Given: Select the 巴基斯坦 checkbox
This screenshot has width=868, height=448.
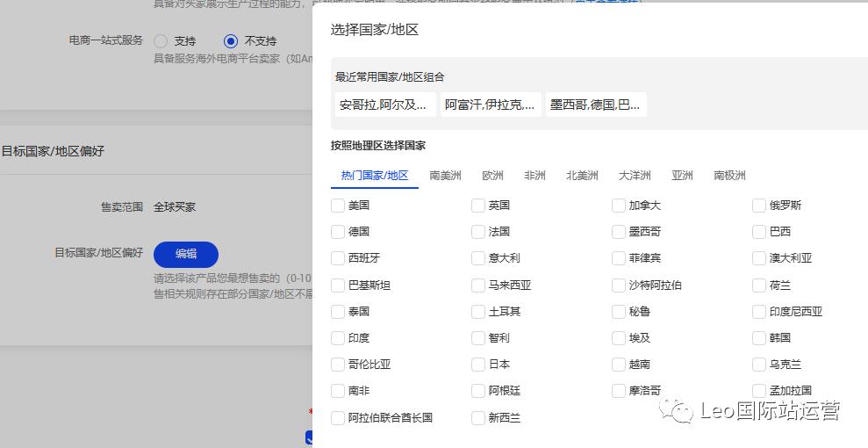Looking at the screenshot, I should click(x=338, y=285).
